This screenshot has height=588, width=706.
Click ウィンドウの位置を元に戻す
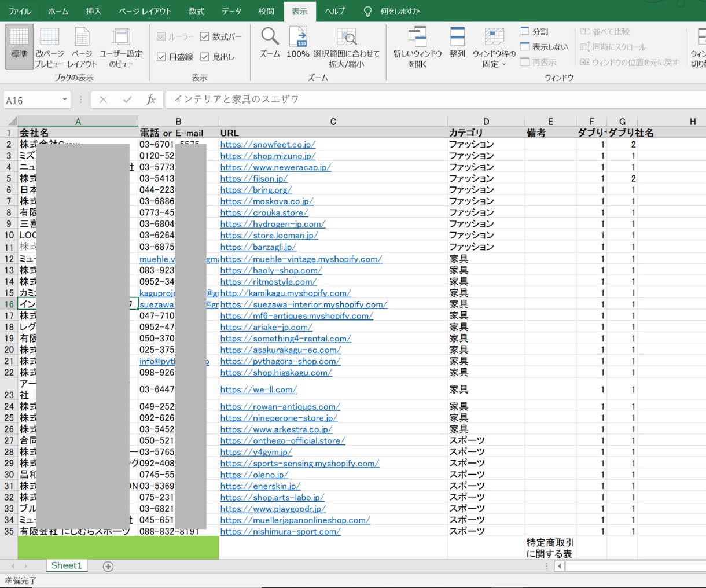tap(629, 62)
